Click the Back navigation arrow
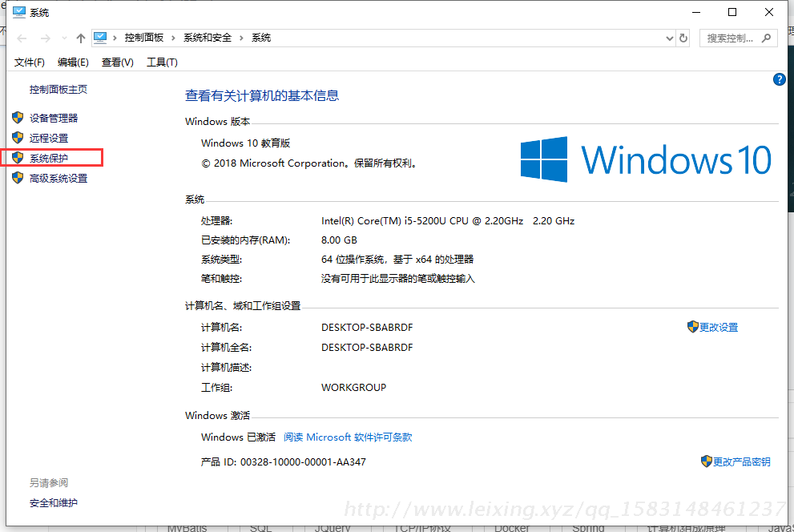The image size is (794, 532). click(x=22, y=38)
